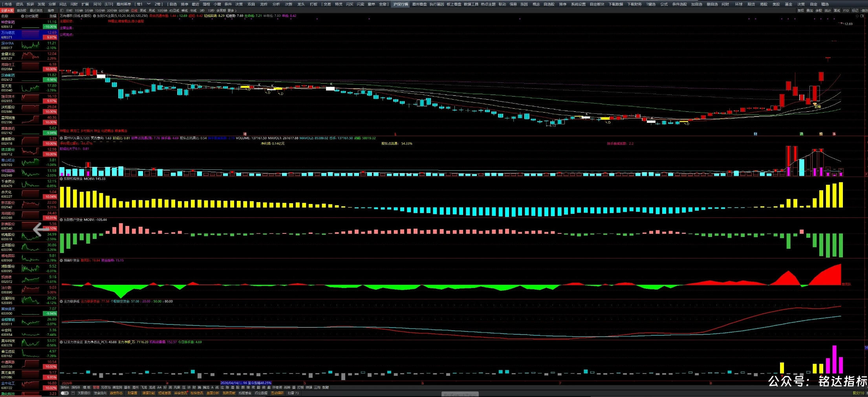Click the circle icon before 眉州VOL量 indicator
The width and height of the screenshot is (868, 397).
(61, 138)
